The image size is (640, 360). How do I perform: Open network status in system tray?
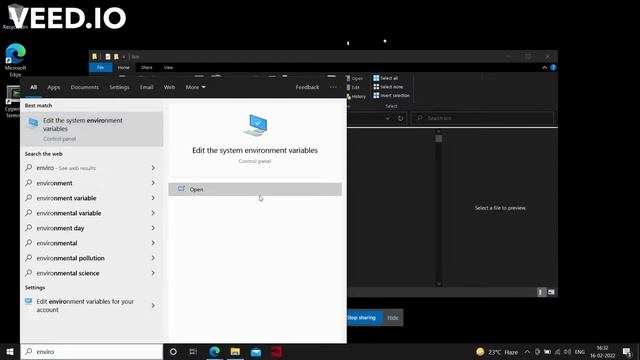coord(558,352)
